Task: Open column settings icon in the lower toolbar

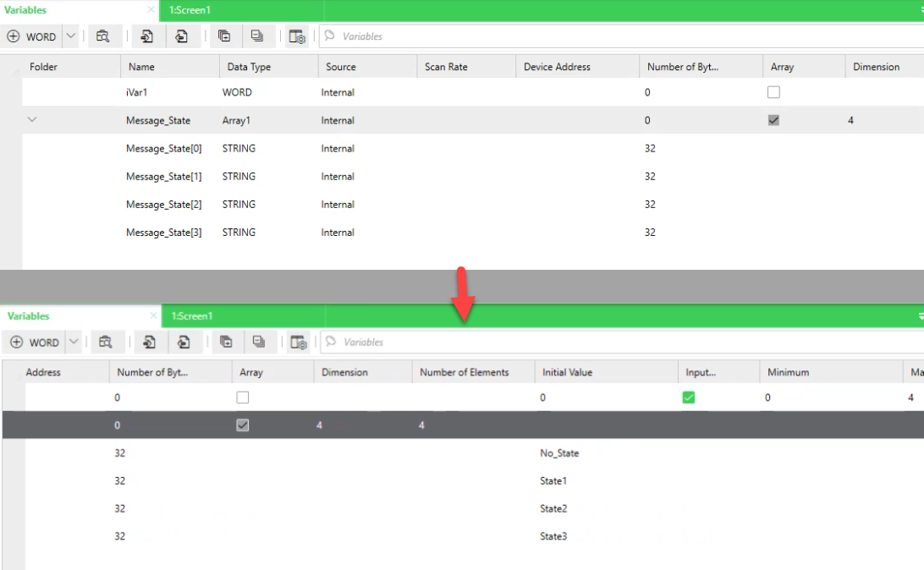Action: tap(299, 343)
